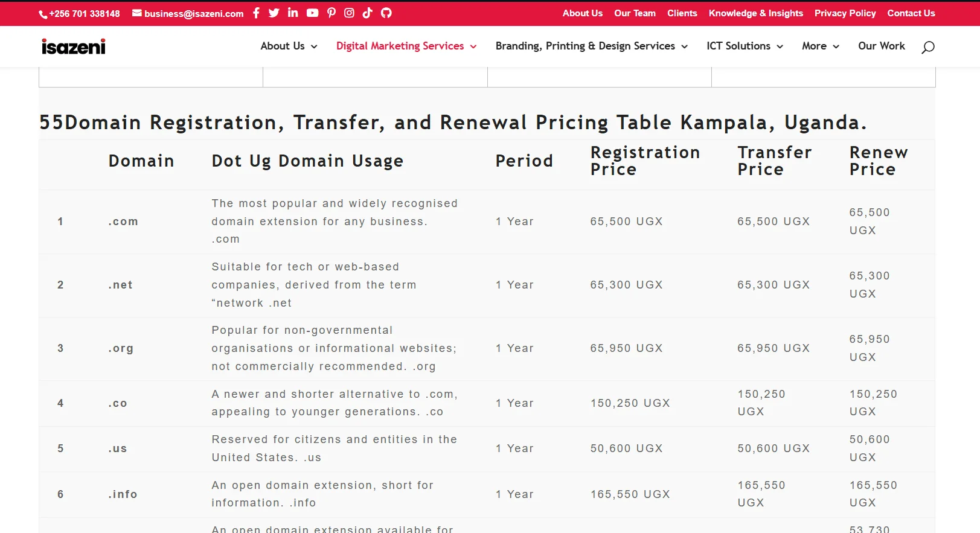Click 1 Year period in .info row
Viewport: 980px width, 533px height.
point(514,494)
